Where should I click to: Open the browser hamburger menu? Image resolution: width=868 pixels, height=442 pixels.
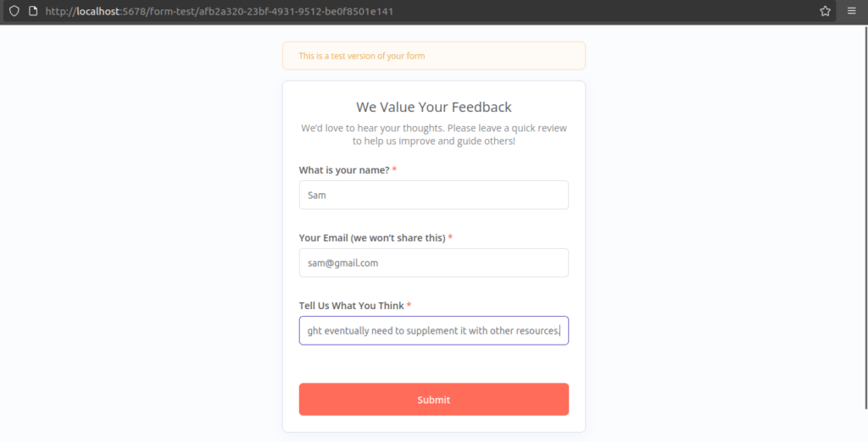coord(852,12)
